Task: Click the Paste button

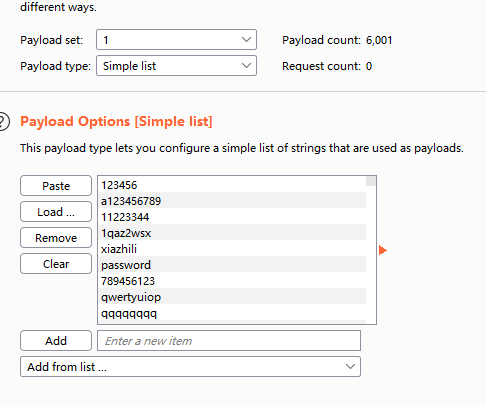Action: pos(56,186)
